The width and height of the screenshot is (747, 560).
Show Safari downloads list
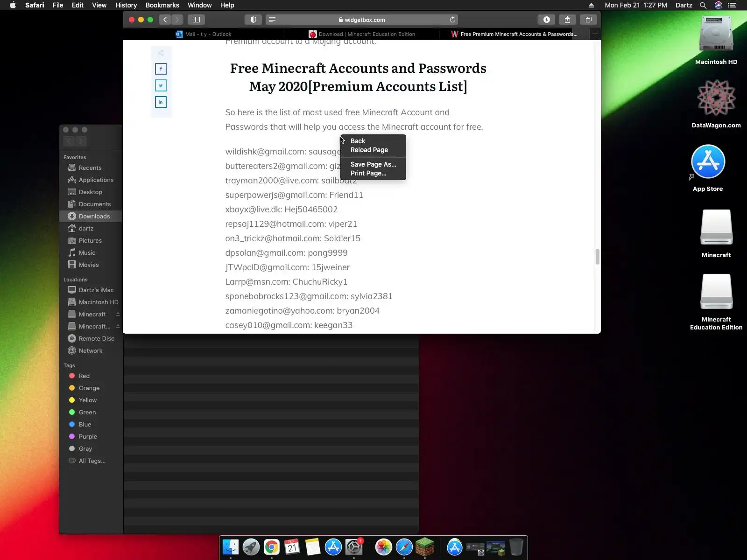pyautogui.click(x=547, y=20)
